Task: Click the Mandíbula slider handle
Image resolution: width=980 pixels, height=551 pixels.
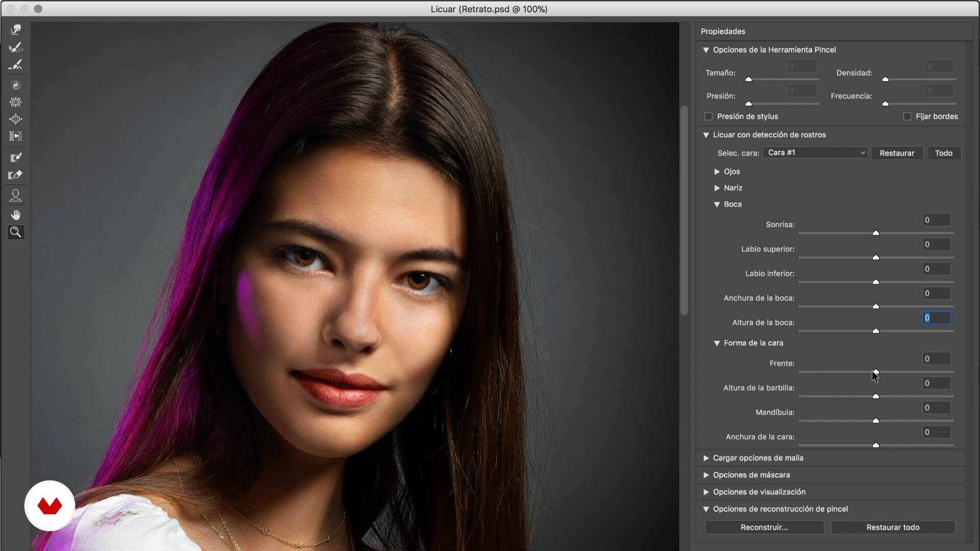Action: (876, 421)
